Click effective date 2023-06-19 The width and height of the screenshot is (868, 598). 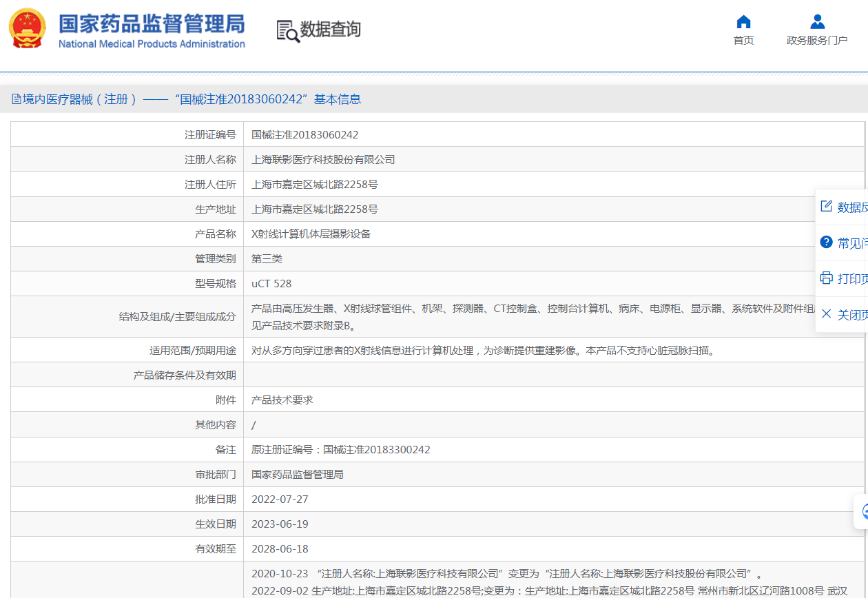click(x=280, y=524)
